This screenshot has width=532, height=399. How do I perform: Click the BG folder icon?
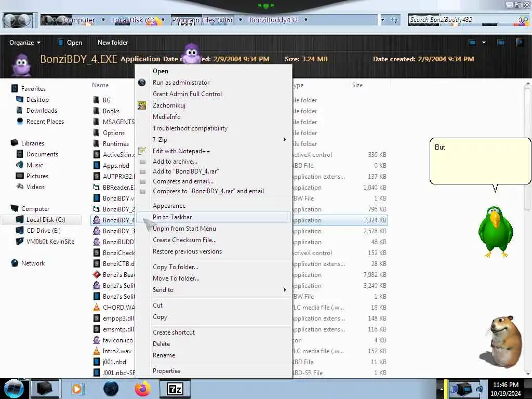pos(97,100)
